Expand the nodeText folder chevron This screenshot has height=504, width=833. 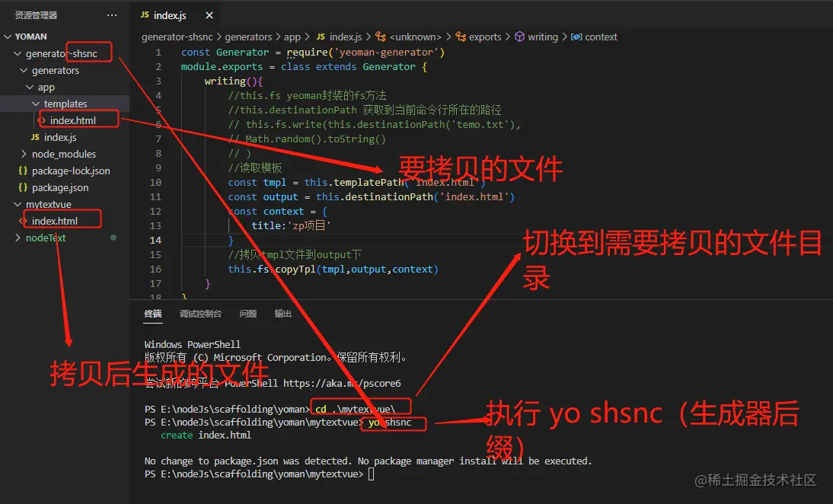[18, 238]
